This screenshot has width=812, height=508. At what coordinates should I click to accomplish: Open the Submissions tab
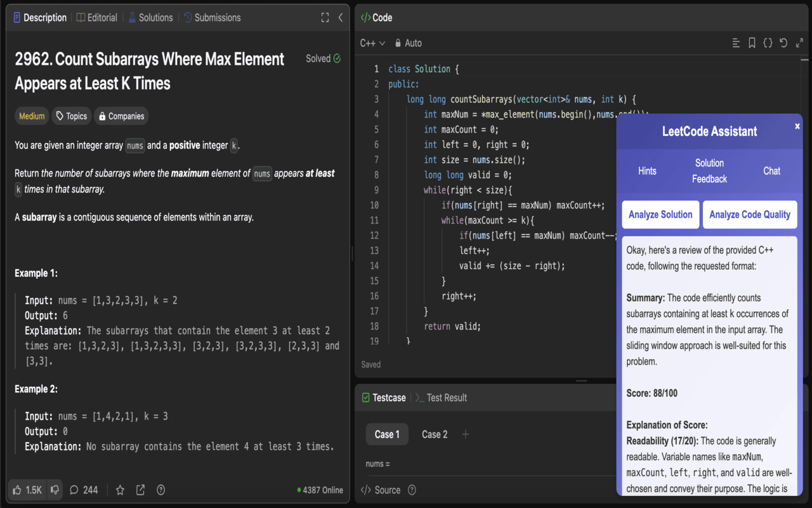pos(212,18)
